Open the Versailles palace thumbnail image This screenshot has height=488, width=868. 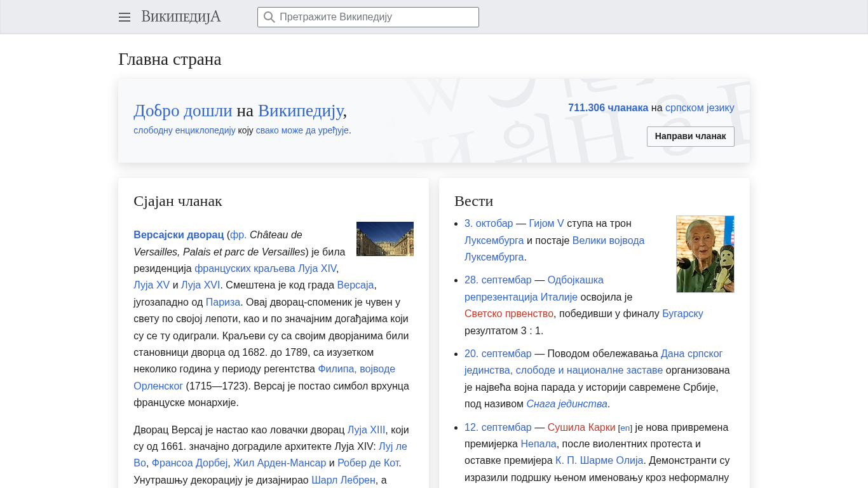click(384, 239)
